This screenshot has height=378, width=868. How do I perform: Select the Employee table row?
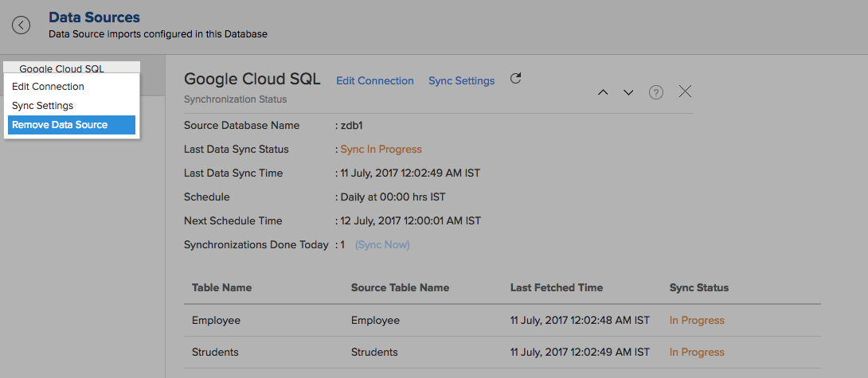pyautogui.click(x=502, y=321)
